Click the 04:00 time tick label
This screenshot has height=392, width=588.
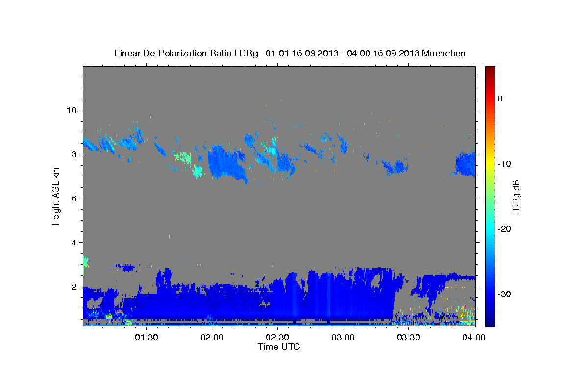click(x=474, y=338)
